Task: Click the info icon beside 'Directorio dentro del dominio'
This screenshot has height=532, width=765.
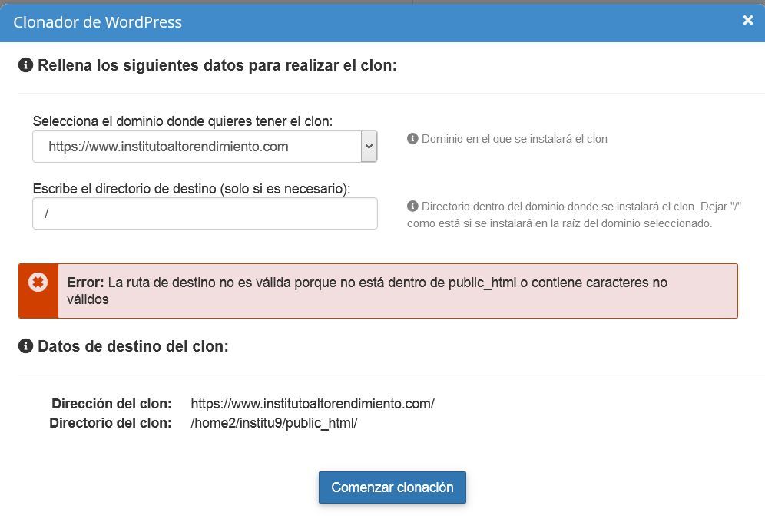Action: (x=412, y=206)
